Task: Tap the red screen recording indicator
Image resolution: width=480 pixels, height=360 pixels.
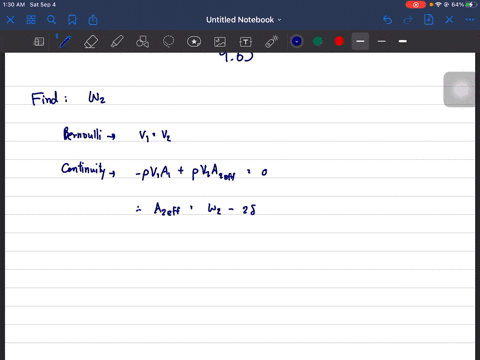Action: pyautogui.click(x=416, y=5)
